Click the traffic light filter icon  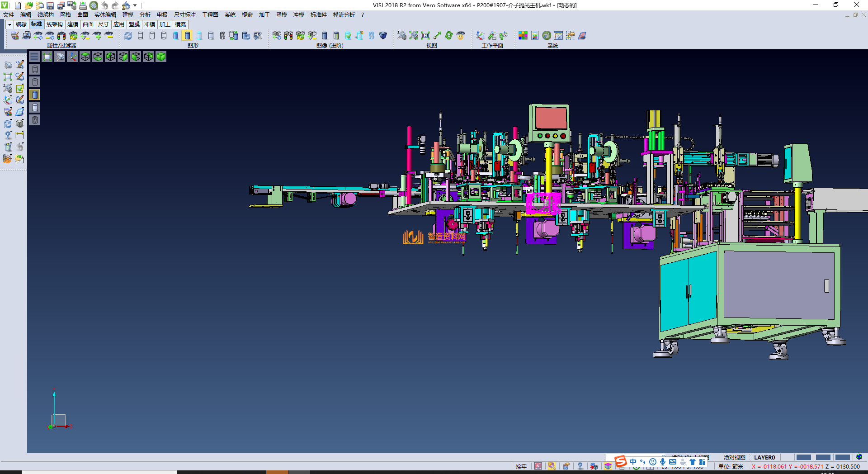point(61,36)
